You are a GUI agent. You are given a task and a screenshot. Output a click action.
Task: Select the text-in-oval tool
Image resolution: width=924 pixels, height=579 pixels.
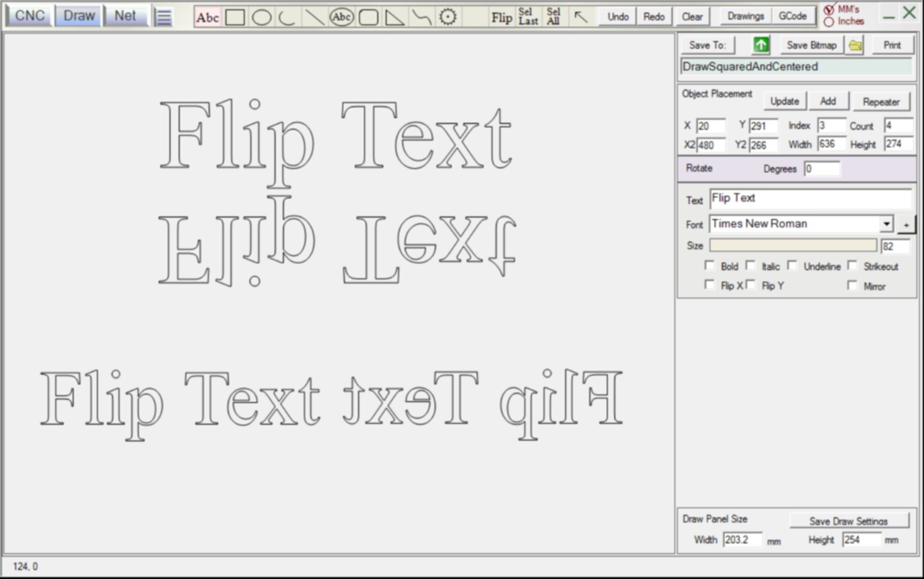341,18
